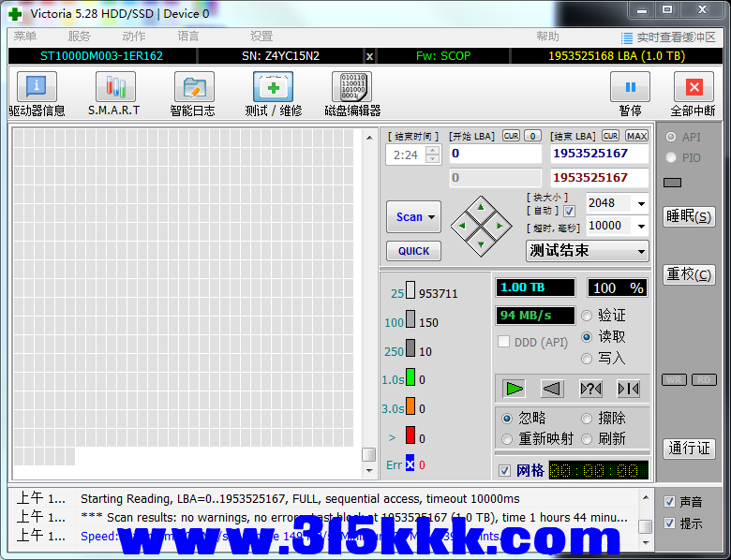
Task: Click the random butterfly scan button
Action: click(590, 389)
